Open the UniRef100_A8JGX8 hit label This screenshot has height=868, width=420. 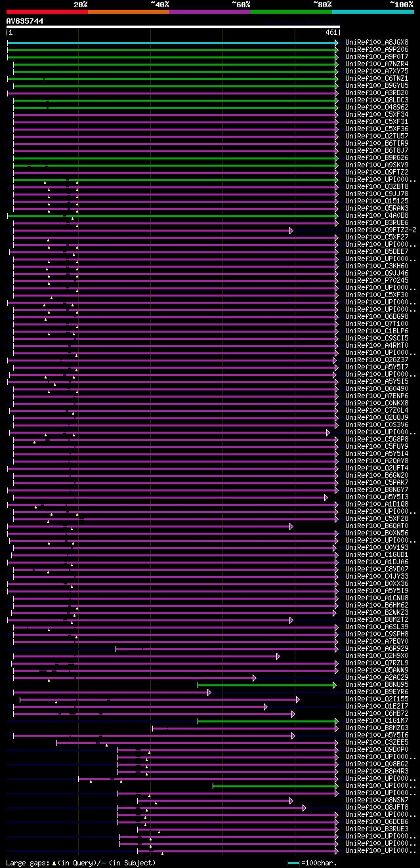pos(377,42)
